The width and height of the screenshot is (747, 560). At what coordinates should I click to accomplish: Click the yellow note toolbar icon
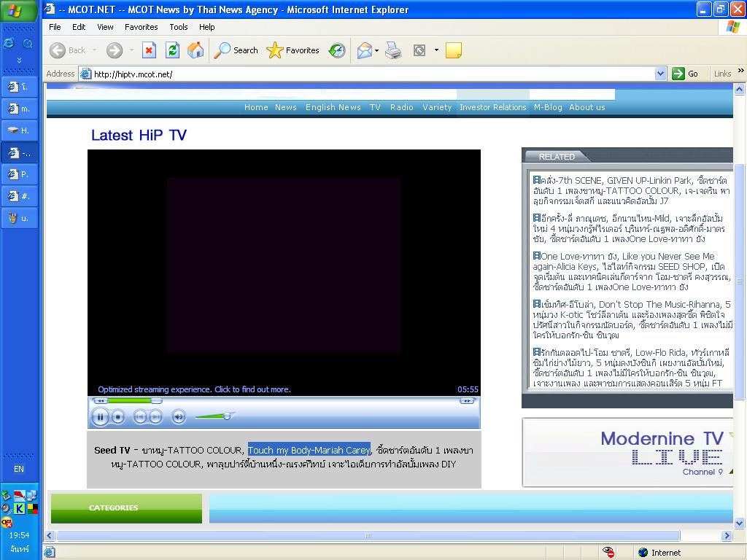[454, 50]
